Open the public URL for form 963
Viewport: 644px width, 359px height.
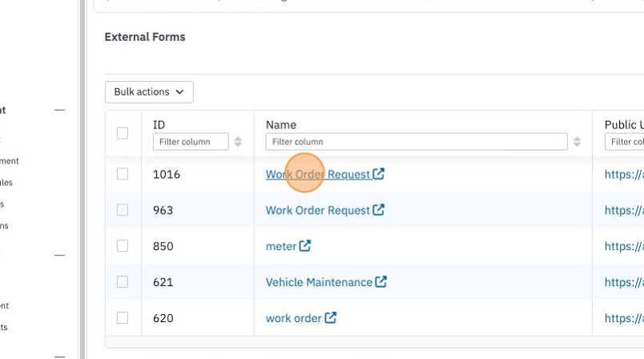(624, 210)
